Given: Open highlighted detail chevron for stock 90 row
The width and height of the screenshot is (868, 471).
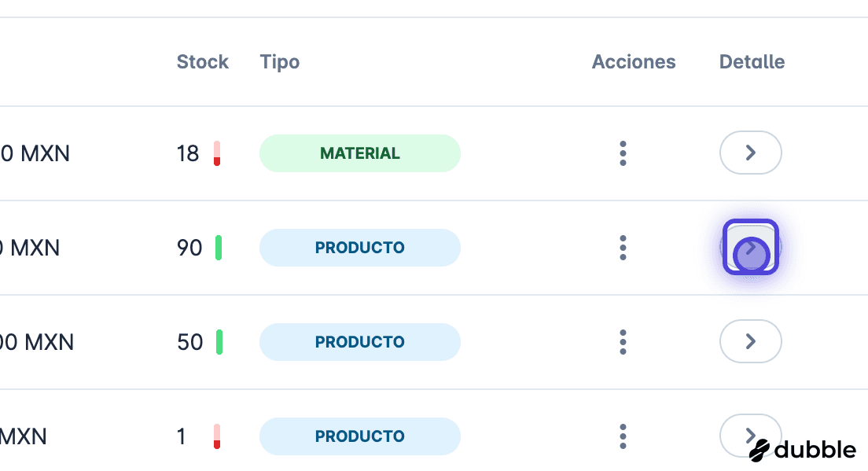Looking at the screenshot, I should [x=751, y=247].
